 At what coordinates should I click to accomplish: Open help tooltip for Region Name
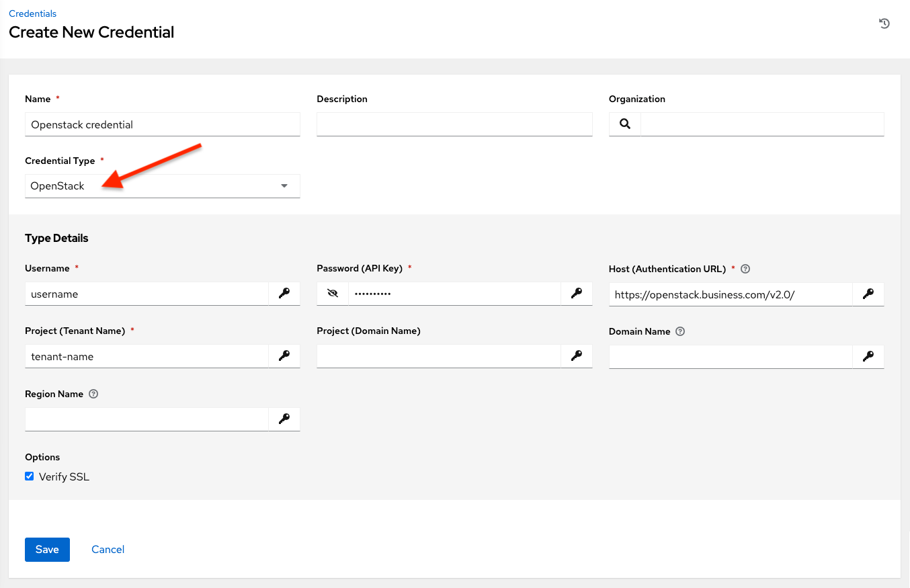pyautogui.click(x=93, y=394)
